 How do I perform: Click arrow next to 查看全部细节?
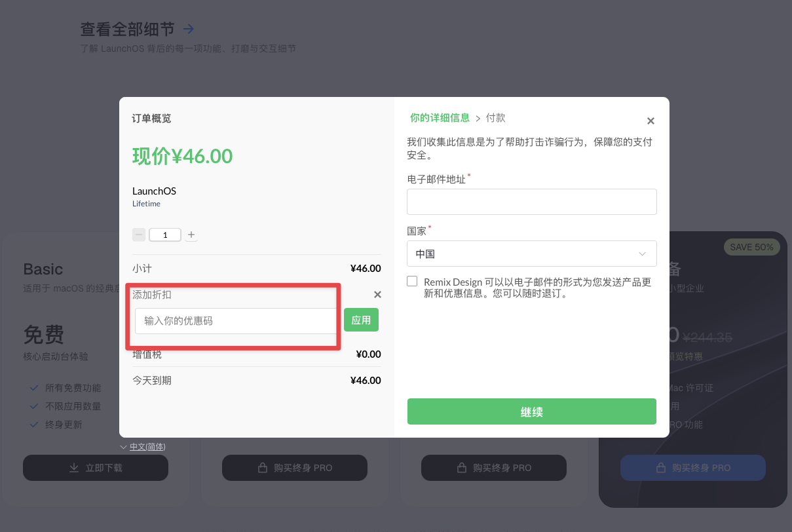189,29
